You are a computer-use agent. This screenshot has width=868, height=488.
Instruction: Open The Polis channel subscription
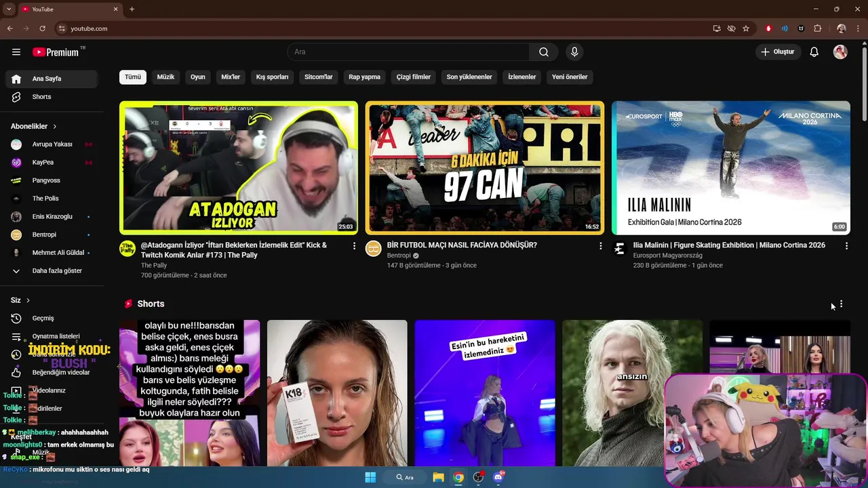click(x=52, y=199)
